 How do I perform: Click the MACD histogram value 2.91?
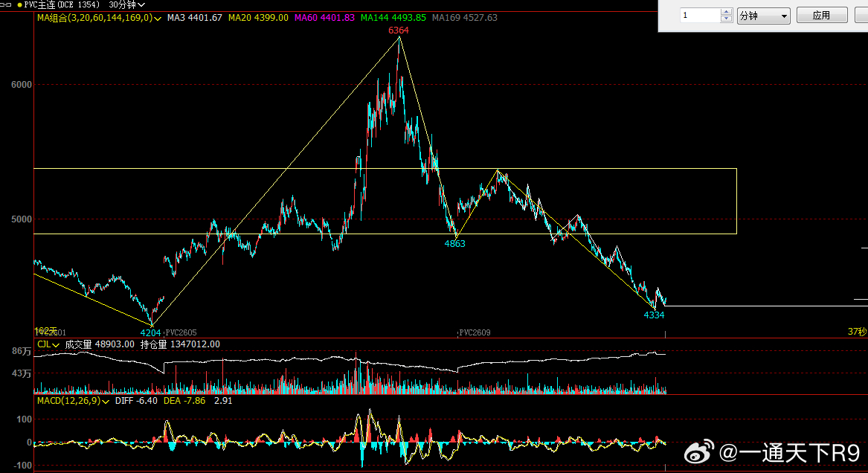tap(223, 401)
